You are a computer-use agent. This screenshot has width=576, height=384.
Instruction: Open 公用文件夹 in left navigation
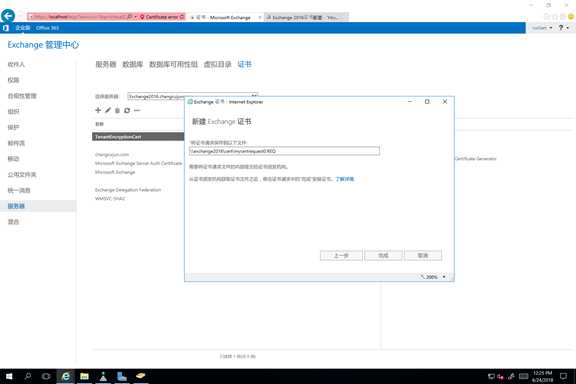point(22,175)
